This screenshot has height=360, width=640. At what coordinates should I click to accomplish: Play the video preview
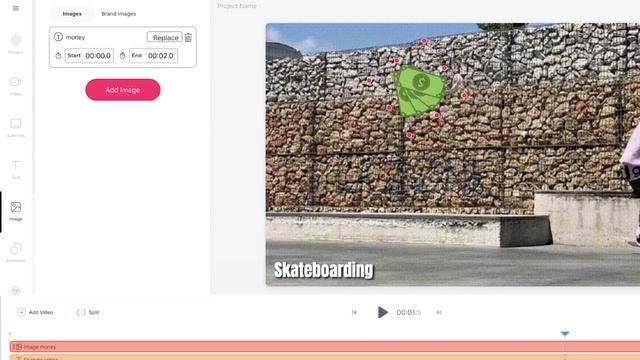point(382,312)
